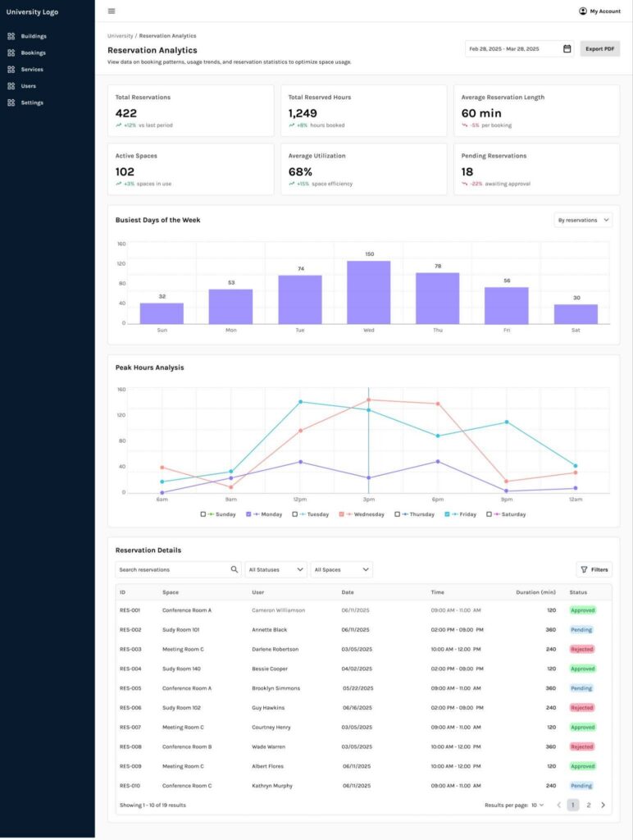Expand the All Spaces dropdown
Screen dimensions: 633x840
click(342, 569)
